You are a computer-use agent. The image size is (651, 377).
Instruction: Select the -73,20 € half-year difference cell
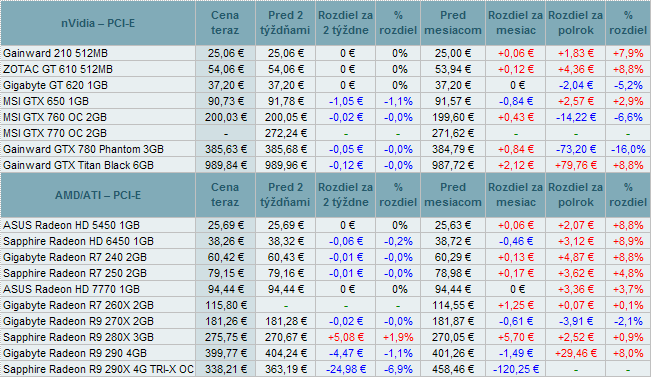tap(575, 149)
